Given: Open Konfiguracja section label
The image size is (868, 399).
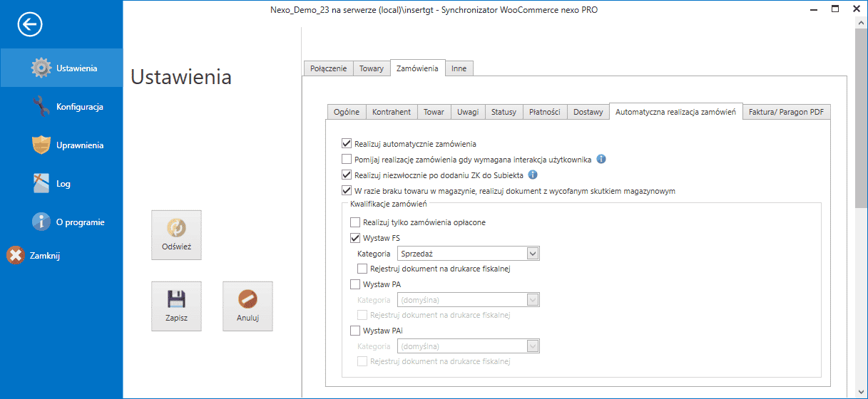Looking at the screenshot, I should point(80,107).
